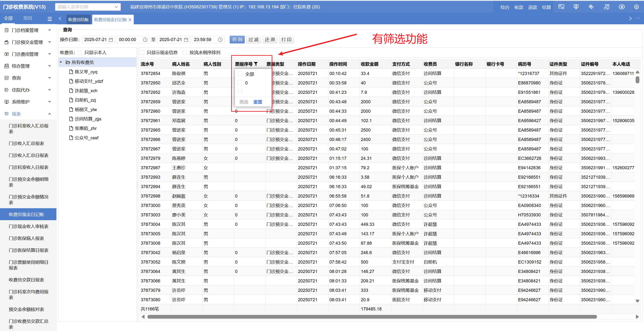
Task: Click the hamburger menu collapse icon
Action: pos(50,19)
